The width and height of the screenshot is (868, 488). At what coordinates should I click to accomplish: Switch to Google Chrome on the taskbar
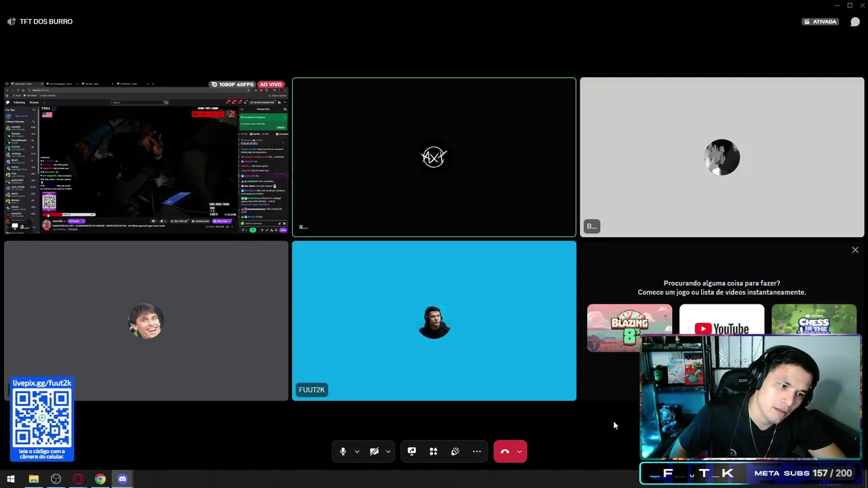[x=100, y=479]
